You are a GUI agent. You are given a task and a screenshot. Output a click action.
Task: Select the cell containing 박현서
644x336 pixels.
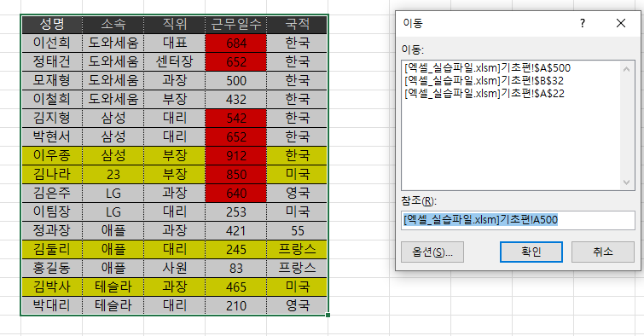tap(52, 136)
